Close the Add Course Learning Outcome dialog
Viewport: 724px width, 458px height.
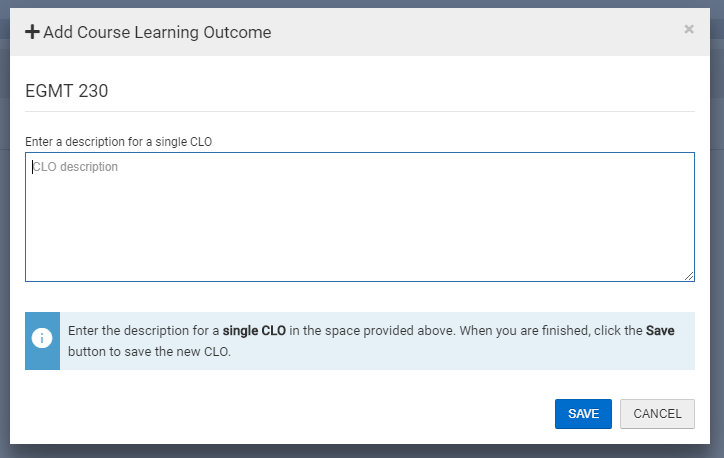(x=689, y=29)
